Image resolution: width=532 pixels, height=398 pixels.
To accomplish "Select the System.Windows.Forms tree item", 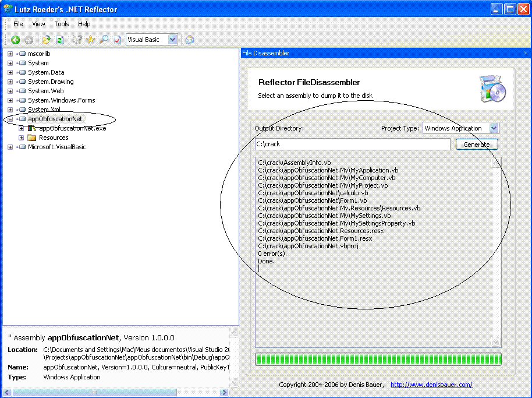I will point(62,100).
